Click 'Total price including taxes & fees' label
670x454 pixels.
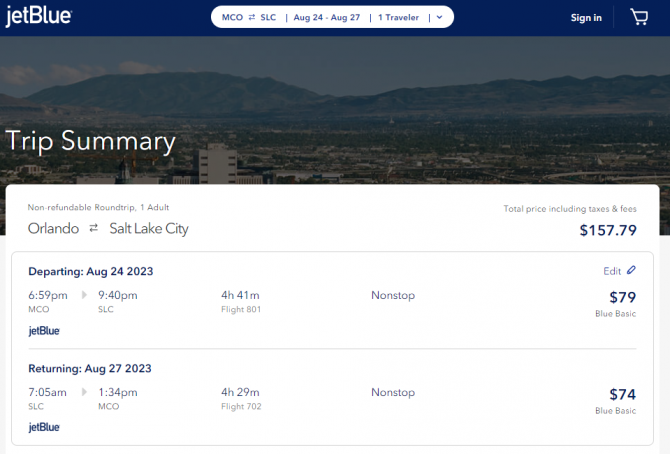click(570, 209)
